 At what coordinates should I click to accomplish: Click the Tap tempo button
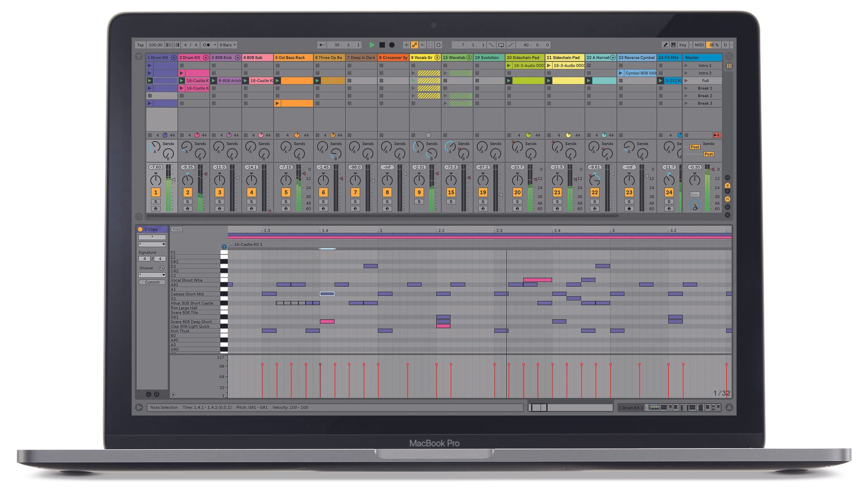coord(141,45)
